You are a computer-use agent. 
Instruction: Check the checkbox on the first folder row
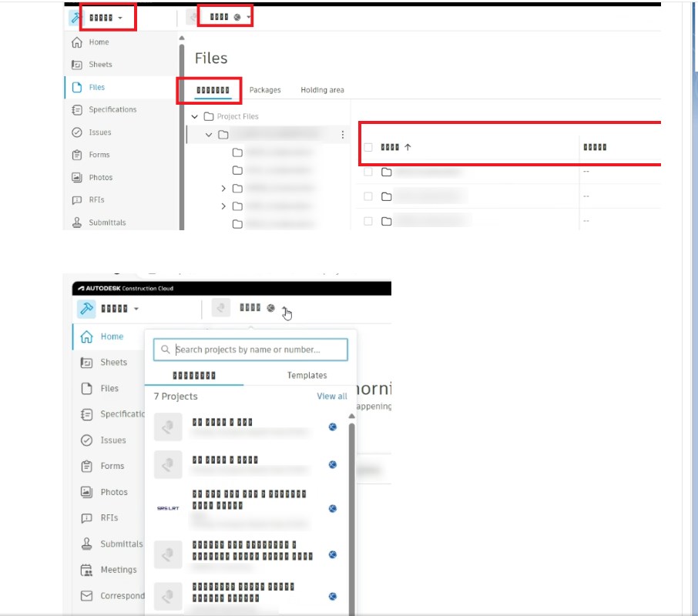coord(367,171)
